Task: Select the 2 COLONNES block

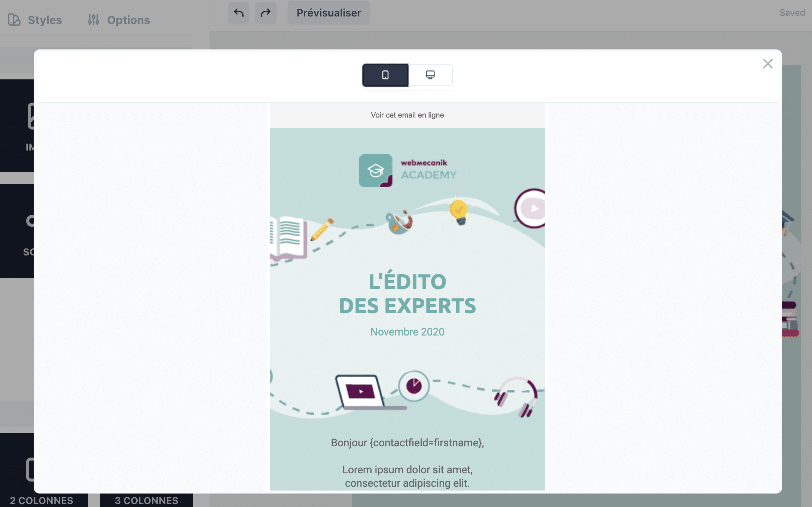Action: (41, 500)
